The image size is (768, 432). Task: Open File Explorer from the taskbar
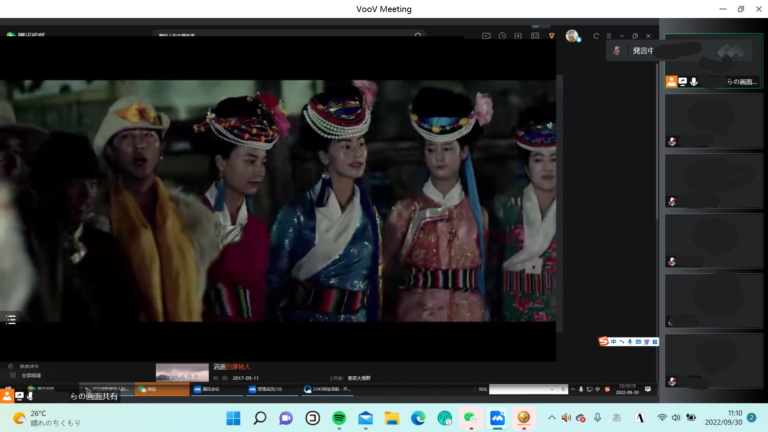tap(392, 418)
